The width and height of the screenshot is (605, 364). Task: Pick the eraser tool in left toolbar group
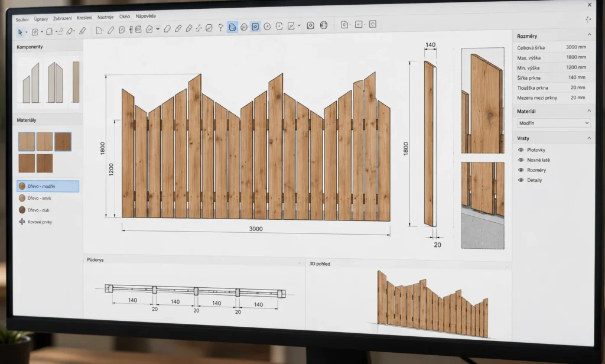tap(82, 31)
